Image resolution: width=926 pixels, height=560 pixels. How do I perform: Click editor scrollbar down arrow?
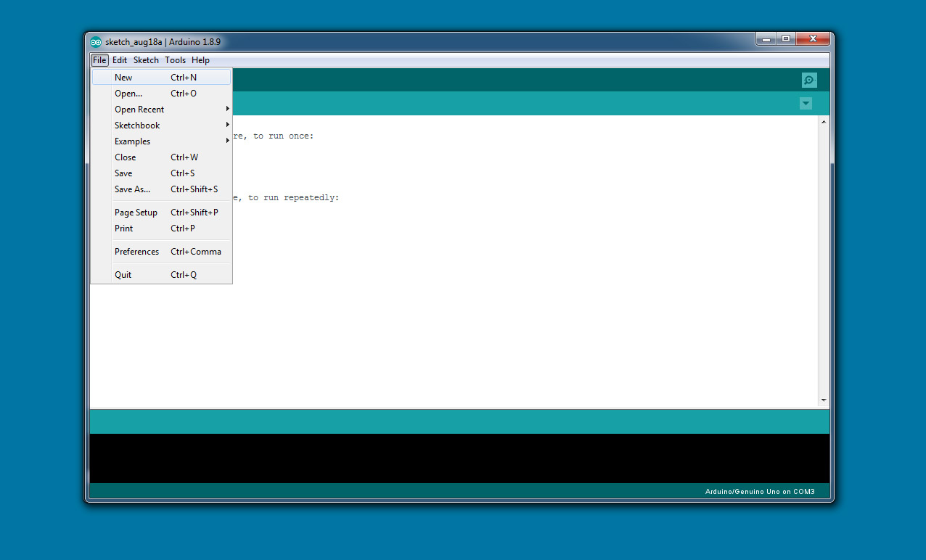(824, 400)
